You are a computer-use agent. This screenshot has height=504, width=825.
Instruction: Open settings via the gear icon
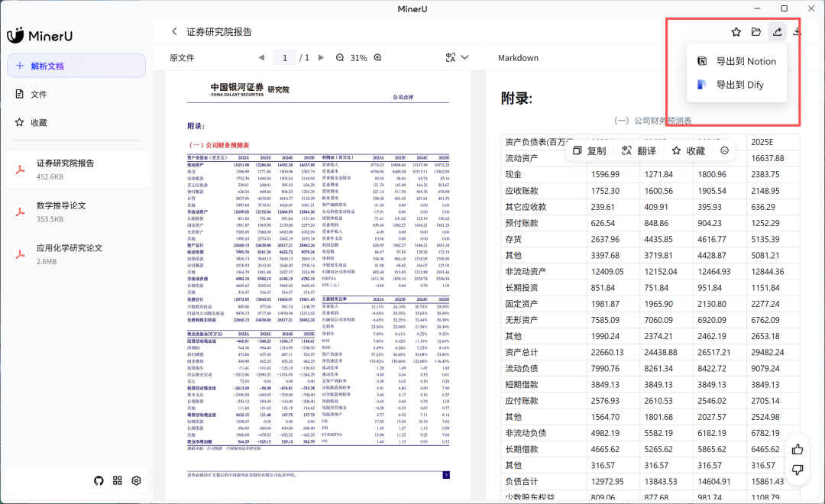click(x=137, y=480)
